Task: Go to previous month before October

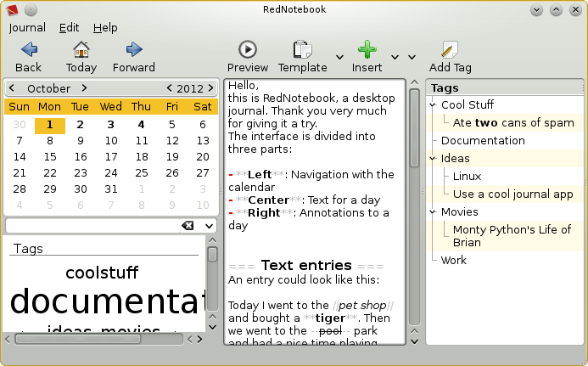Action: click(x=12, y=88)
